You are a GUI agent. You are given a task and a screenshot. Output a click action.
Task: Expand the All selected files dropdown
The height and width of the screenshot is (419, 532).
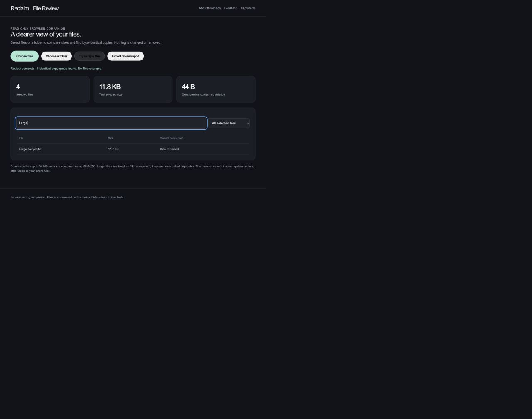(229, 123)
